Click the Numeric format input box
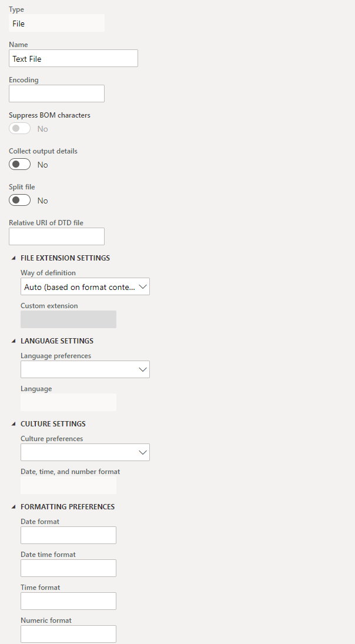 coord(68,633)
